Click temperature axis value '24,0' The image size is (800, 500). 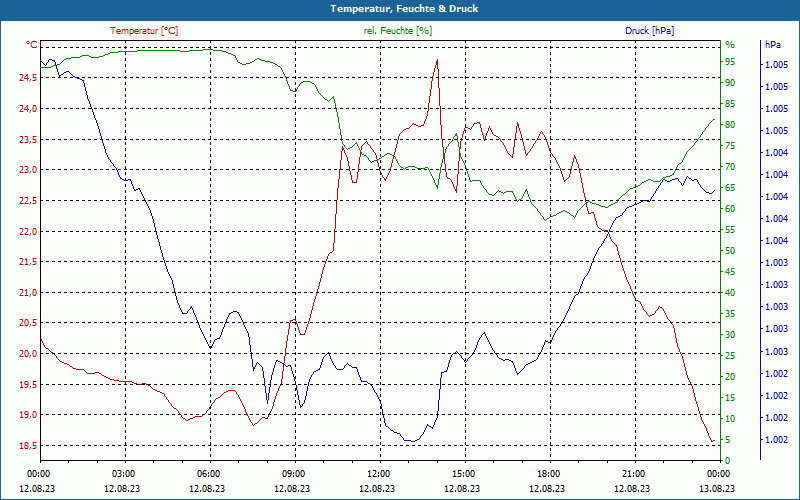point(28,108)
